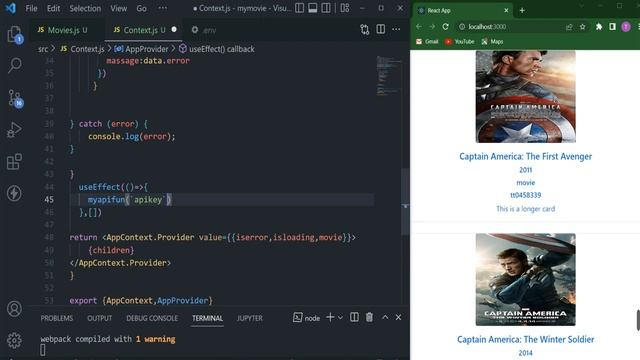
Task: Maximize the panel size chevron
Action: pyautogui.click(x=385, y=317)
